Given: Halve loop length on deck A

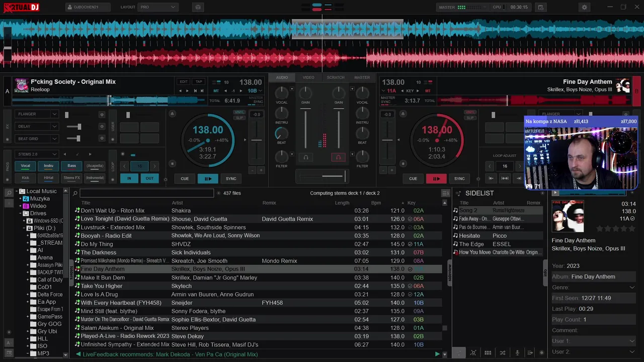Looking at the screenshot, I should pos(124,166).
